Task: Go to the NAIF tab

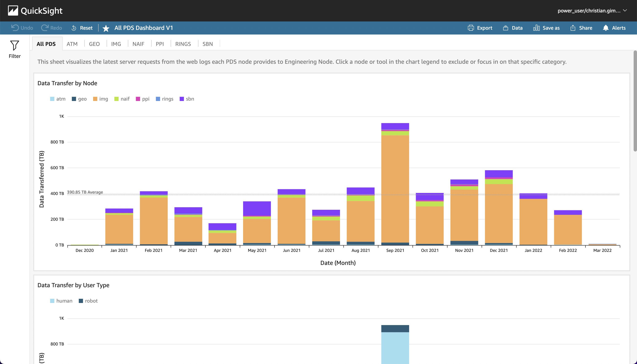Action: click(138, 44)
